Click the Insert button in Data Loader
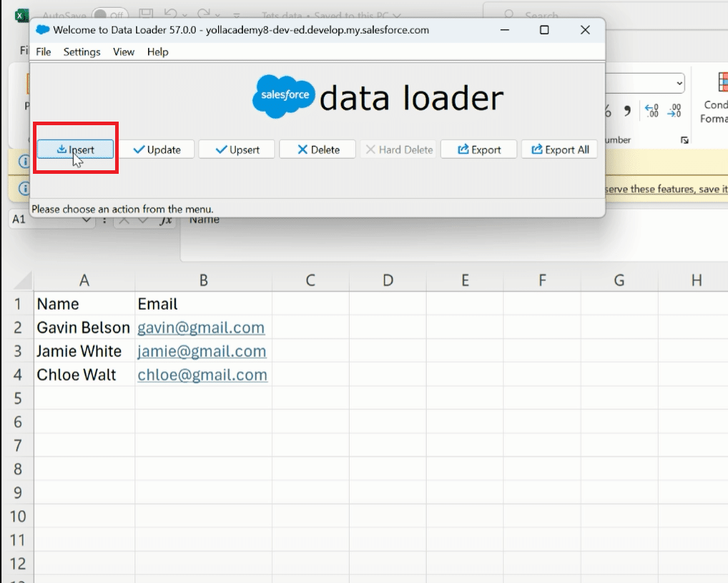 tap(75, 150)
